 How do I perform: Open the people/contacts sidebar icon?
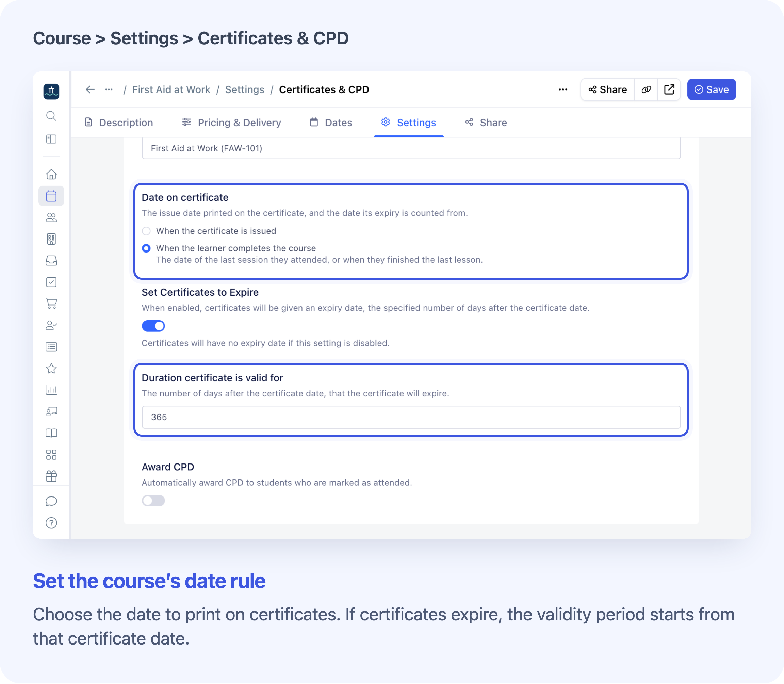pyautogui.click(x=51, y=217)
